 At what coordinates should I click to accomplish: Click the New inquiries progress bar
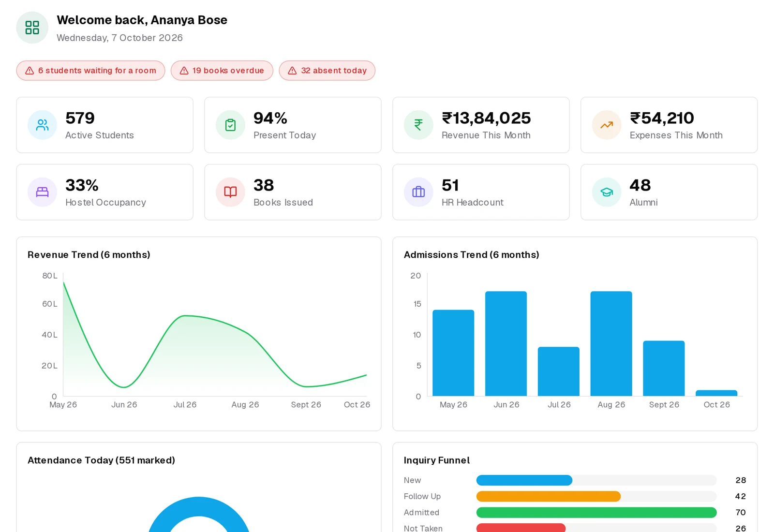tap(524, 480)
